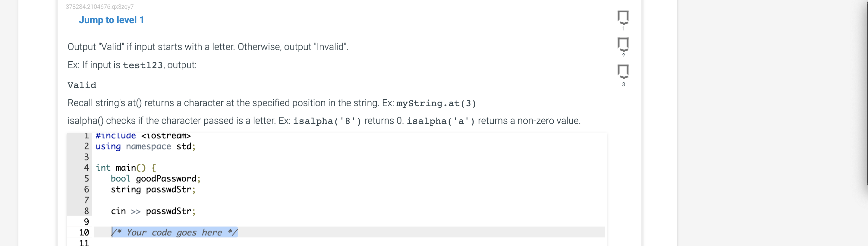The width and height of the screenshot is (868, 246).
Task: Click the myString.at(3) code example
Action: tap(436, 103)
